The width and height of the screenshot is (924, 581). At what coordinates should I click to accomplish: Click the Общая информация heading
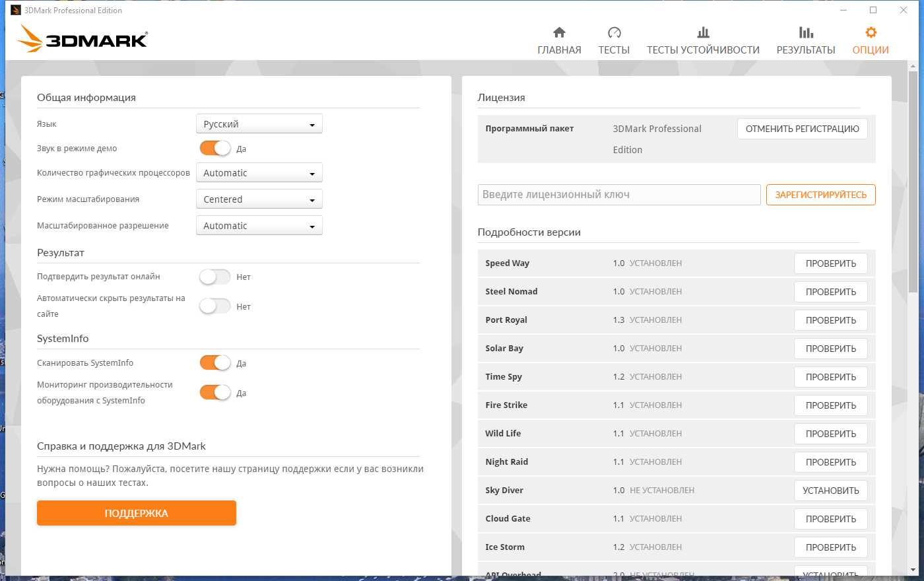86,98
